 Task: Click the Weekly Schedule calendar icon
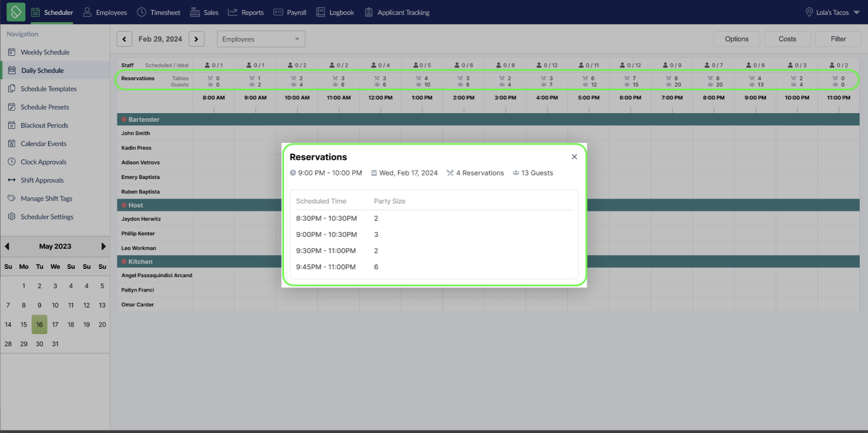tap(12, 52)
